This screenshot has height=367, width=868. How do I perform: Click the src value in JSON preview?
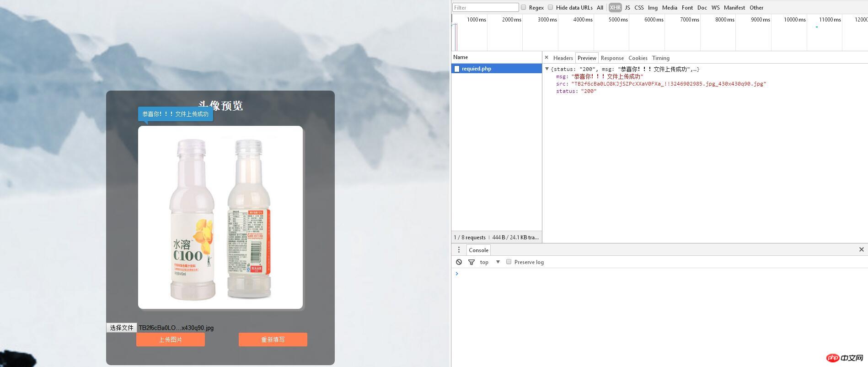669,84
